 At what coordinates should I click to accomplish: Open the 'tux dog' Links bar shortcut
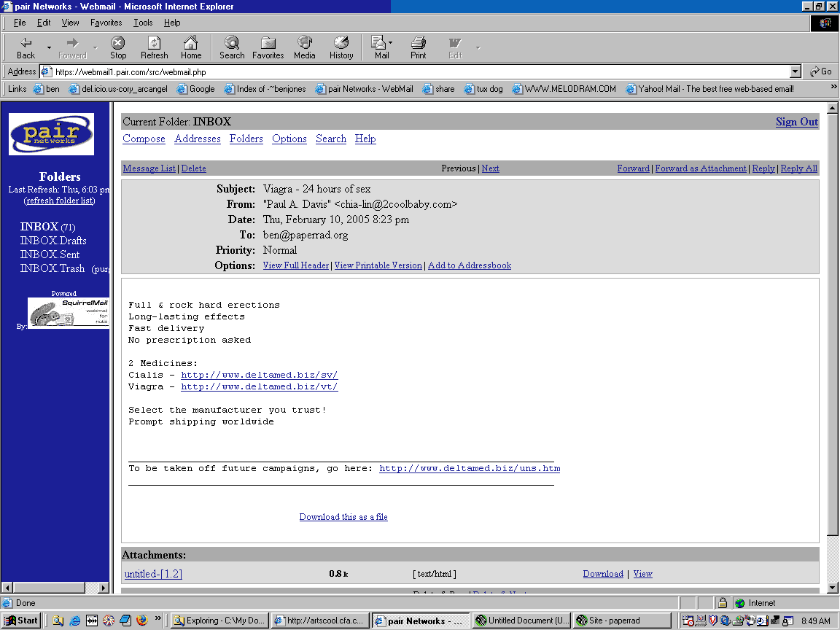tap(483, 89)
